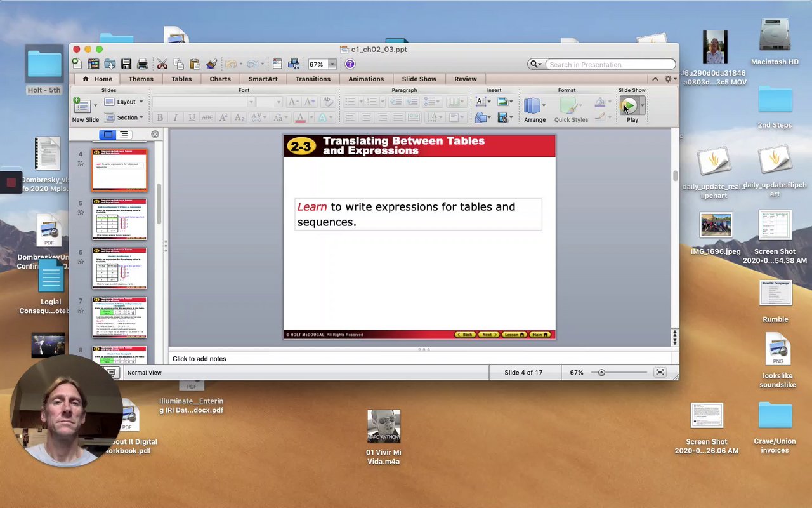Close the slides pane with the X button

(x=155, y=134)
